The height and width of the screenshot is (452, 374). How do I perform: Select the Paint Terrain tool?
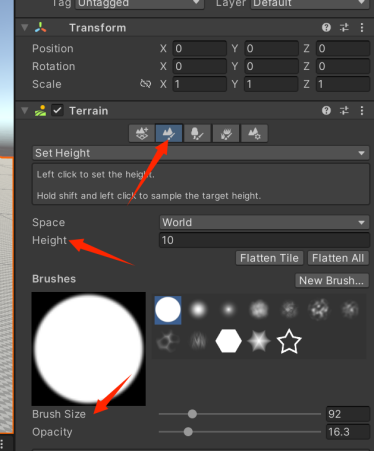(x=169, y=133)
